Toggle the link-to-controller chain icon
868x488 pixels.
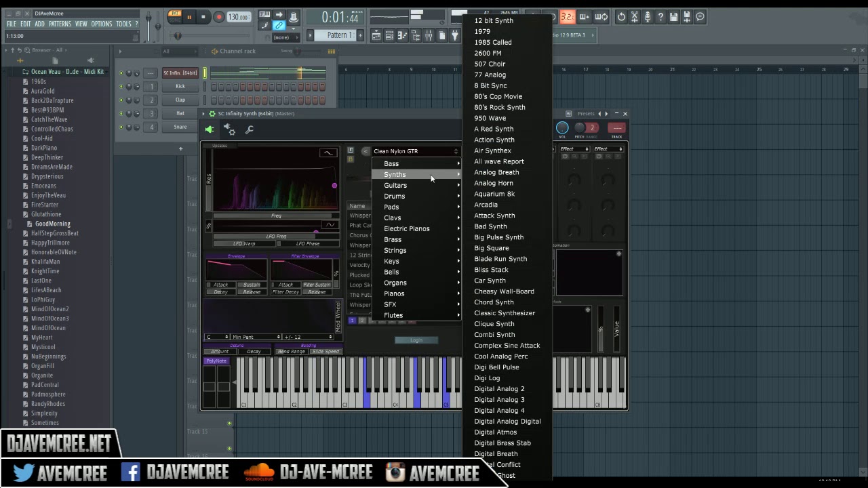tap(279, 25)
